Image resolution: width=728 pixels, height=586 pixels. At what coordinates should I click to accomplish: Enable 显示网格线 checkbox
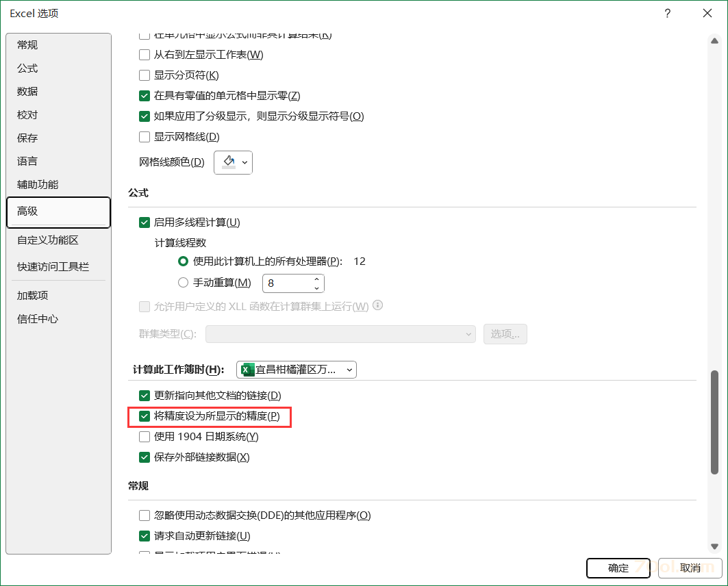click(145, 137)
